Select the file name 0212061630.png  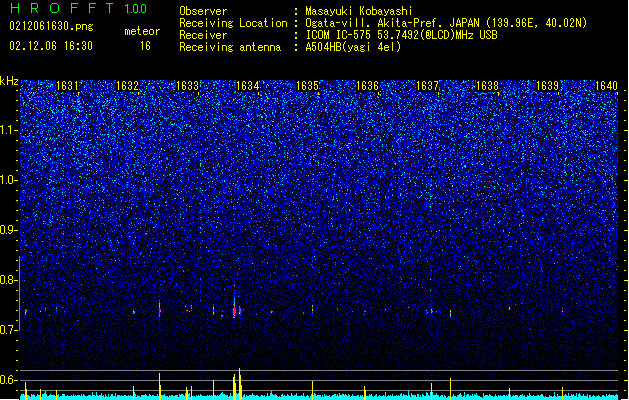[x=51, y=27]
